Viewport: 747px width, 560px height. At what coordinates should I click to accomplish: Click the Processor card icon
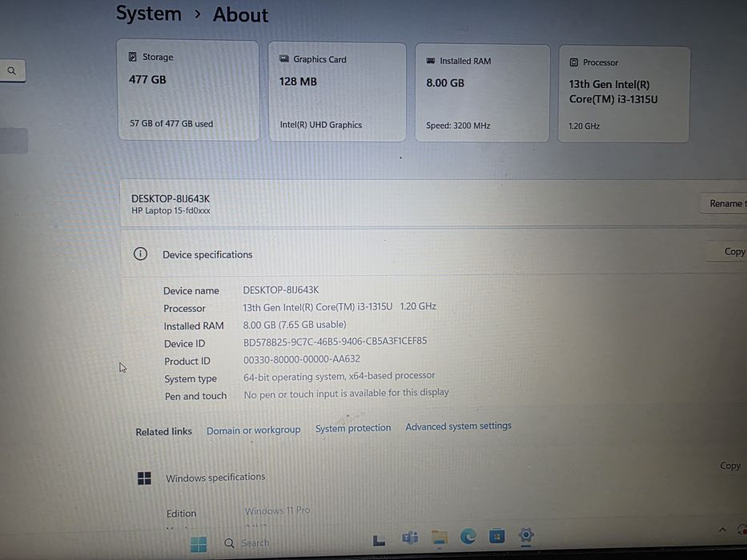574,62
